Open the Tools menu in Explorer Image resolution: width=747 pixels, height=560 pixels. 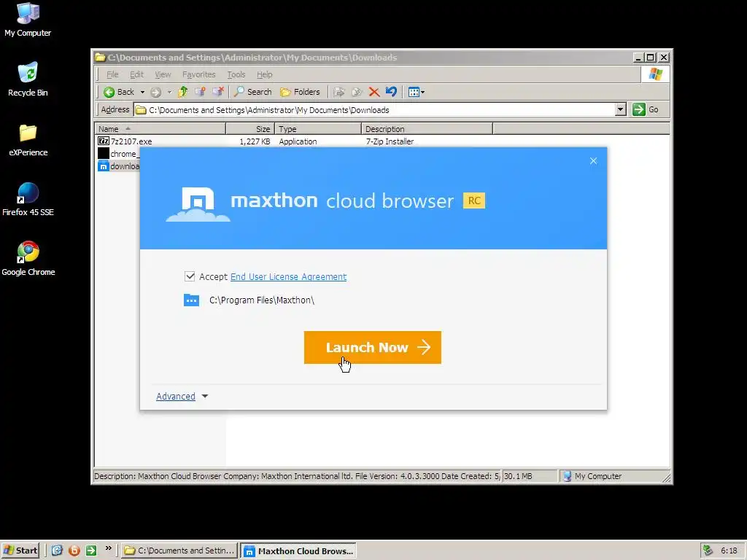[x=236, y=74]
